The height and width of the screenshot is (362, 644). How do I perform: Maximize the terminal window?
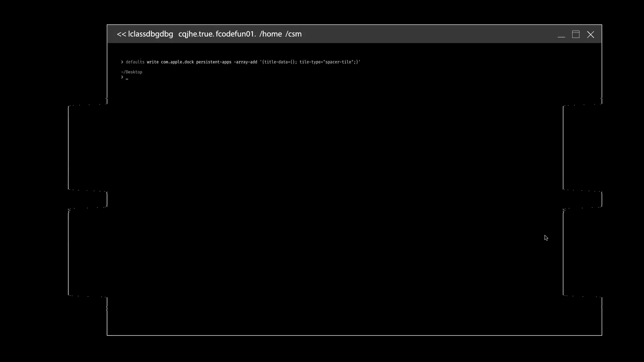576,35
